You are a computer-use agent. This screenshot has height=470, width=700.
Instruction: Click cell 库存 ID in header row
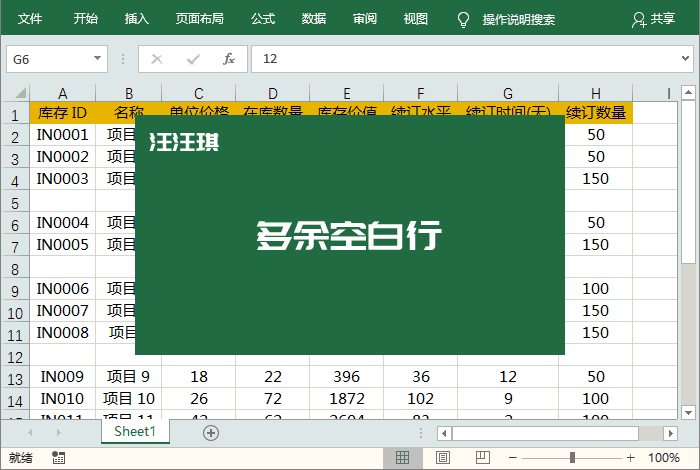pyautogui.click(x=62, y=112)
